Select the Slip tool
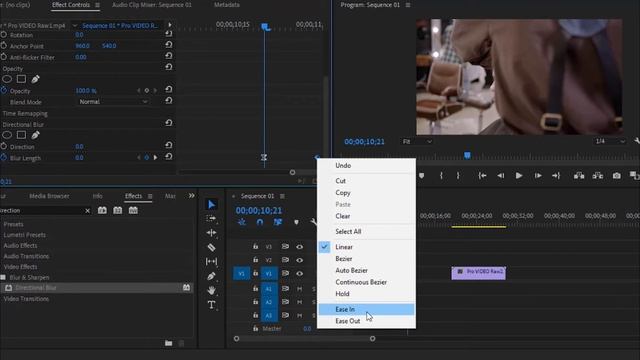640x360 pixels. (x=211, y=261)
